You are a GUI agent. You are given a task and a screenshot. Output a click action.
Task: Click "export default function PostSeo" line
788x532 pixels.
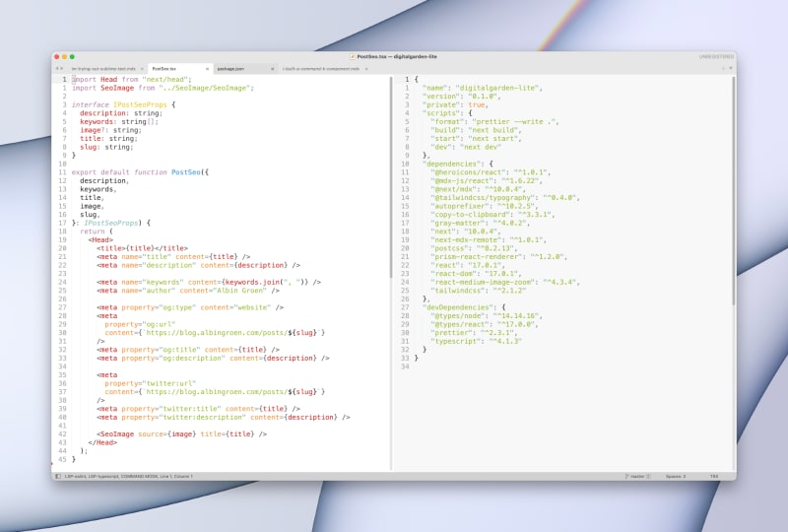[x=140, y=172]
